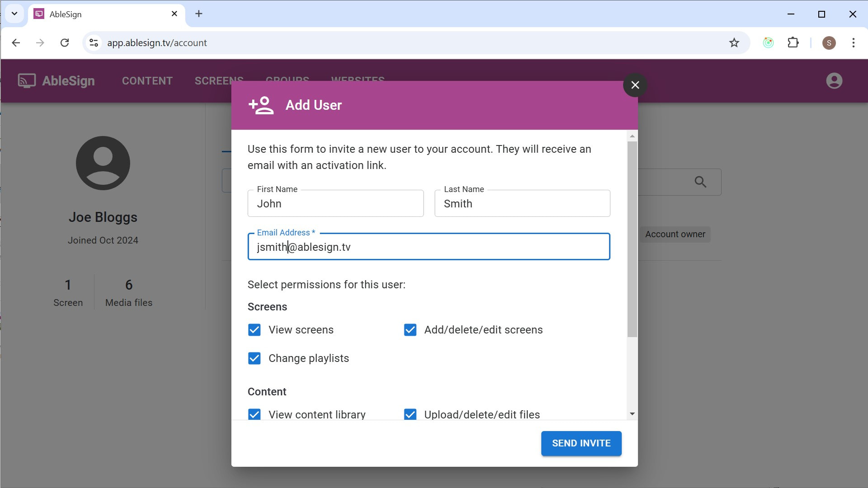
Task: Bookmark this page with star icon
Action: [x=734, y=43]
